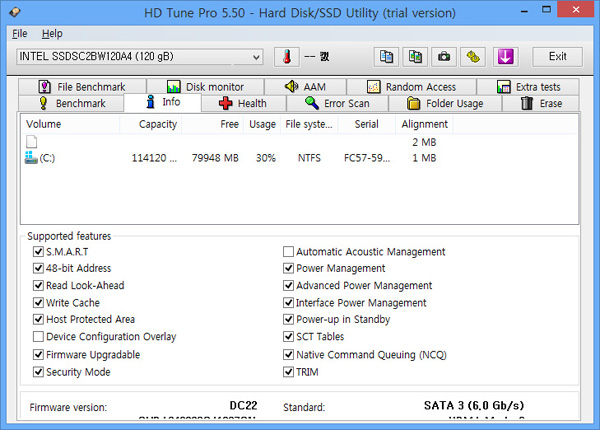Image resolution: width=600 pixels, height=430 pixels.
Task: Click the HD Tune app icon in title bar
Action: point(15,13)
